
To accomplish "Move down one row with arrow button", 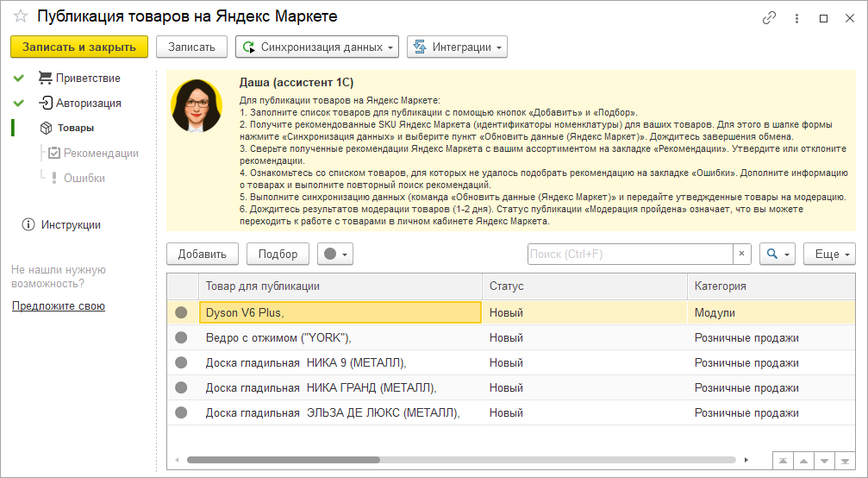I will point(824,461).
